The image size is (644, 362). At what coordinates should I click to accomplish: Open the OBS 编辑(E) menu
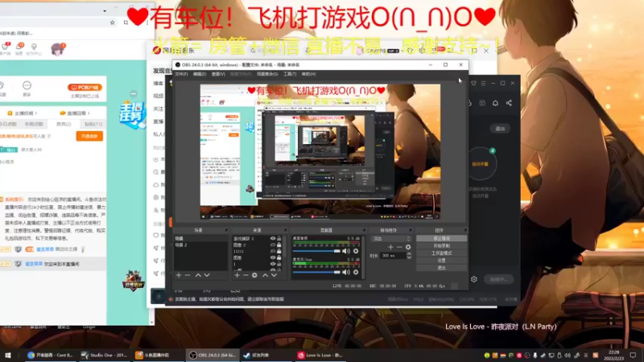pos(199,74)
